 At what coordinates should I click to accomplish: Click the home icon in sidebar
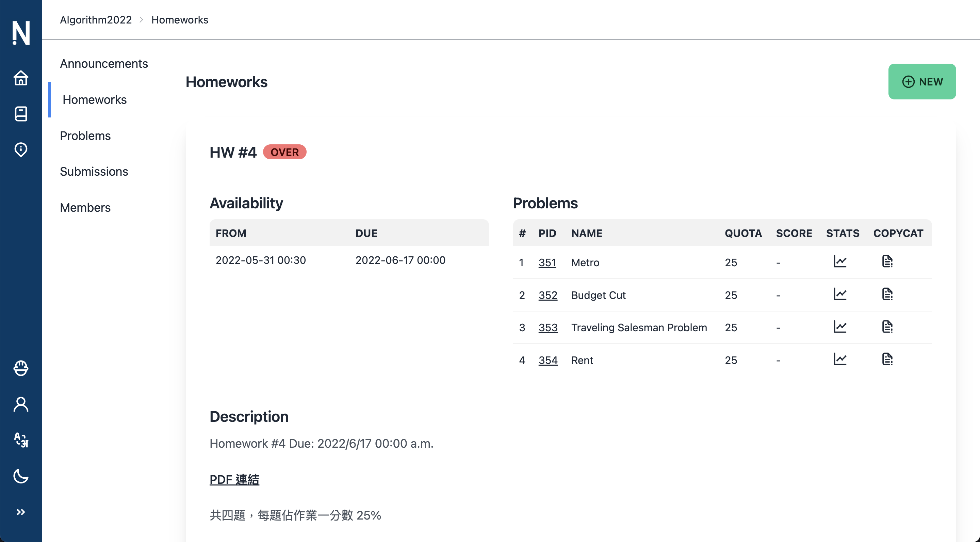tap(20, 78)
